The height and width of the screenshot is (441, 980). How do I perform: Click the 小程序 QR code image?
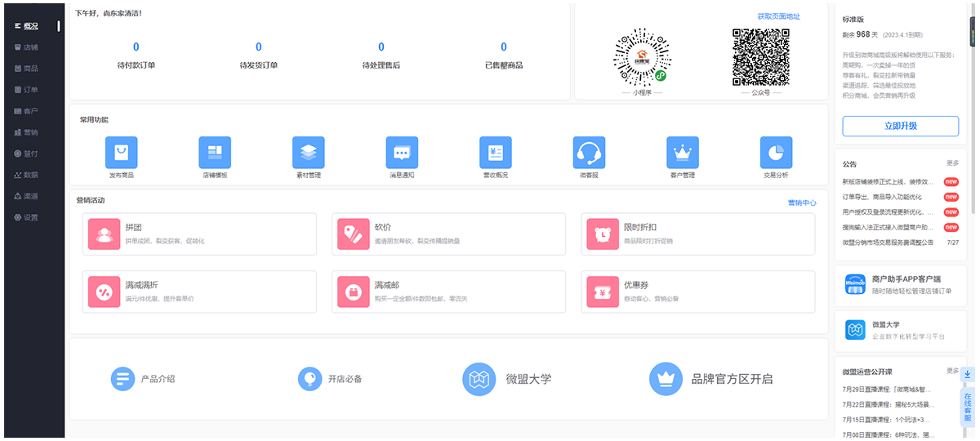coord(641,57)
